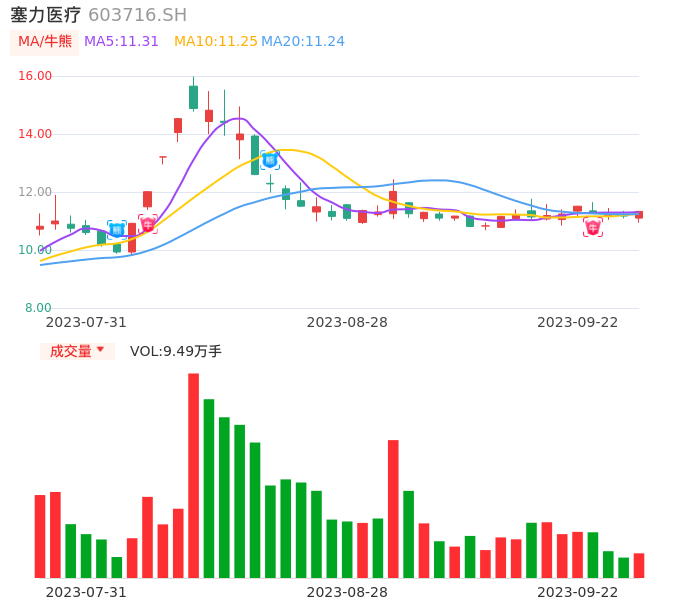This screenshot has width=686, height=606.
Task: Click the stock name 塞力医疗
Action: tap(45, 15)
